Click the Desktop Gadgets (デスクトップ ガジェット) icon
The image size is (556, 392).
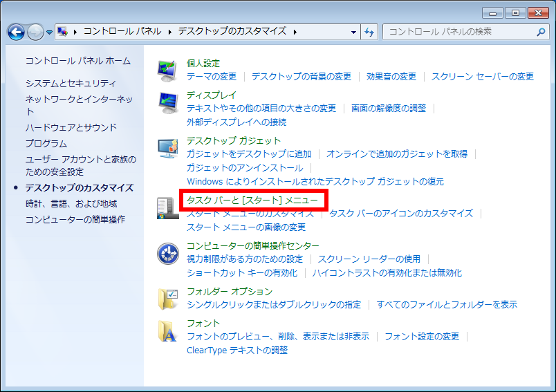167,148
